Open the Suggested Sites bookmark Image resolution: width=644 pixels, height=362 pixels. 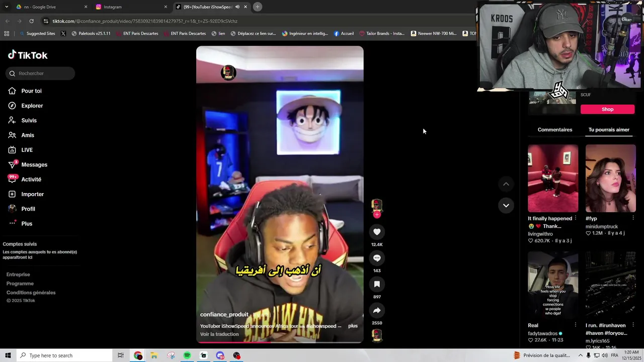pos(37,34)
